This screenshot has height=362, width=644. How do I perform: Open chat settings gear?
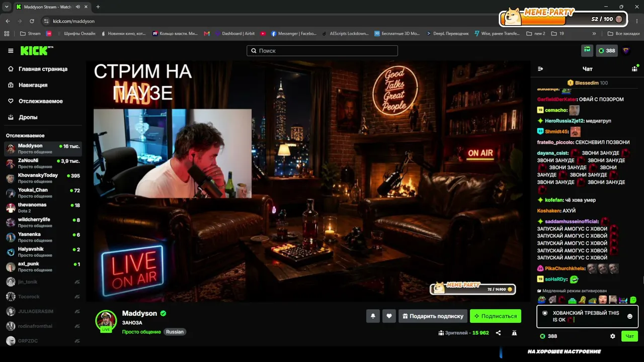613,336
